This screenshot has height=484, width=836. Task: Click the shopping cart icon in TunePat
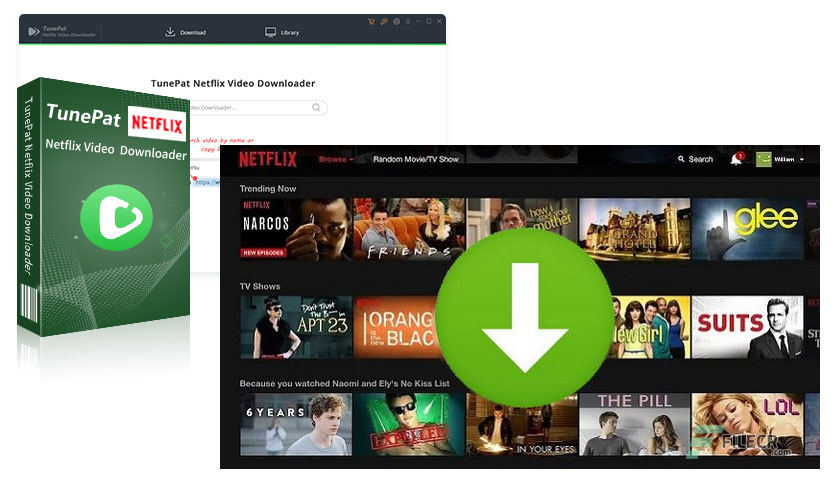(371, 21)
